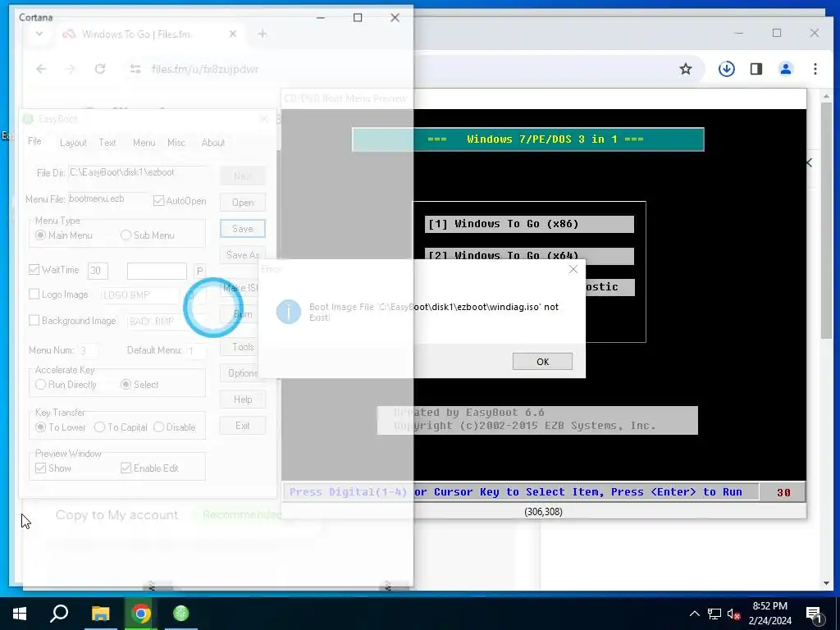Click the File Dir input field
This screenshot has width=840, height=630.
138,172
